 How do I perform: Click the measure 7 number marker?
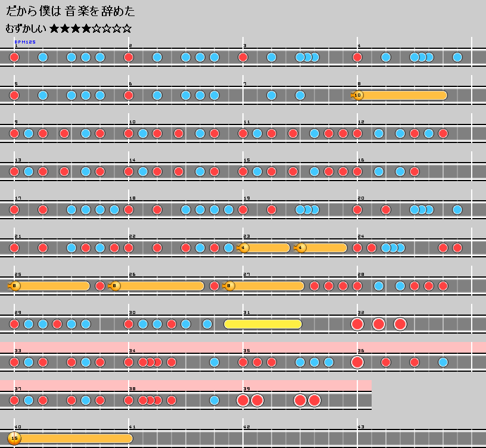click(245, 84)
